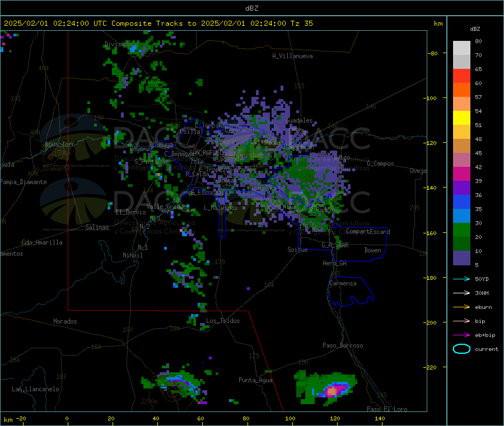Image resolution: width=504 pixels, height=426 pixels.
Task: Click the cyan current ellipse legend icon
Action: pos(461,349)
